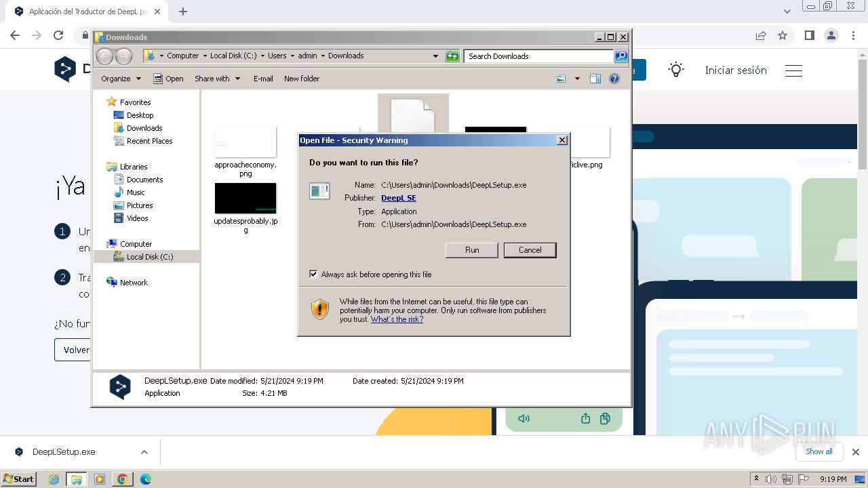Cancel the Open File security warning
The height and width of the screenshot is (488, 868).
[530, 250]
